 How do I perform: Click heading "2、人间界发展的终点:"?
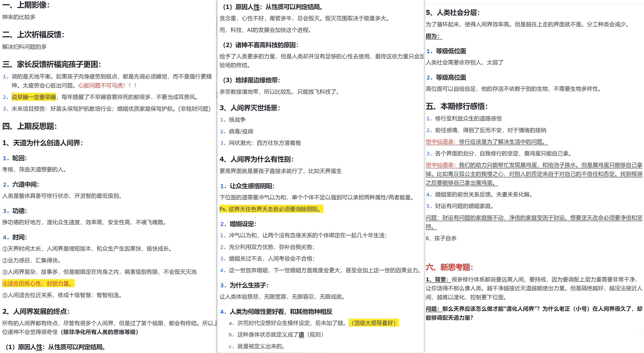click(x=36, y=311)
